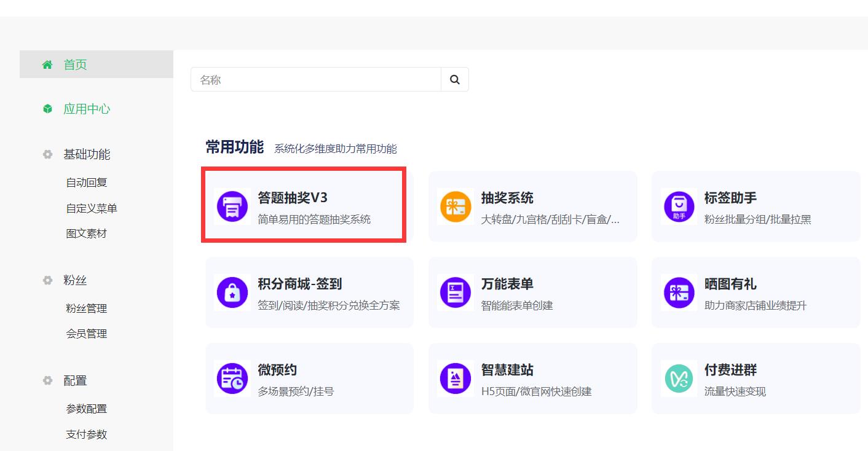Click the gear icon beside 粉丝

[47, 280]
